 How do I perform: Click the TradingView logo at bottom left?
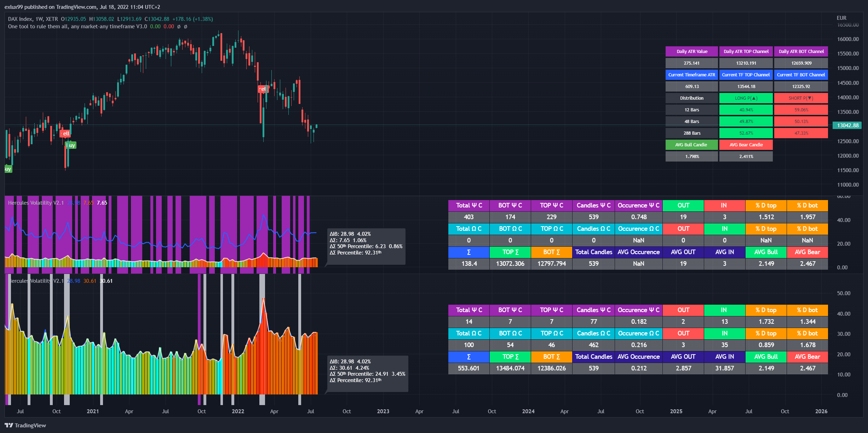point(25,425)
